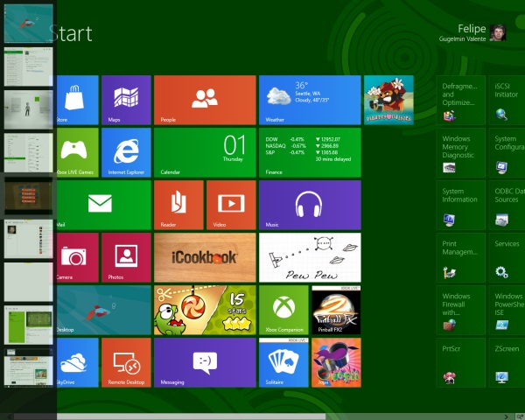Screen dimensions: 525x420
Task: Open the Messaging tile
Action: point(205,362)
